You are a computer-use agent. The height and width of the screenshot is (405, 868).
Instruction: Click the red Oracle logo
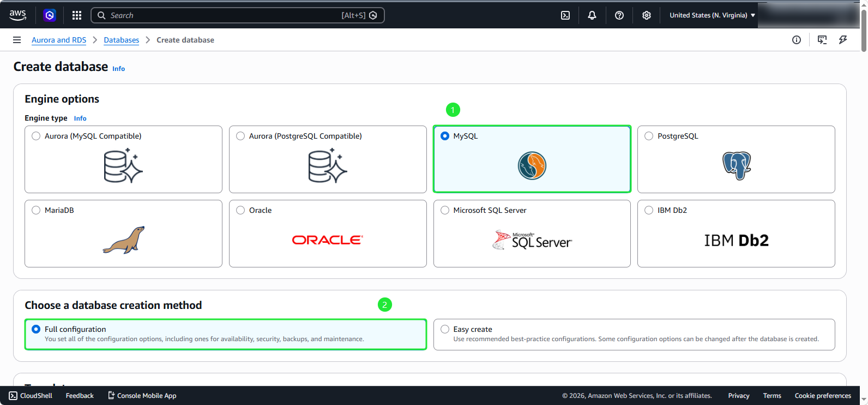tap(328, 240)
